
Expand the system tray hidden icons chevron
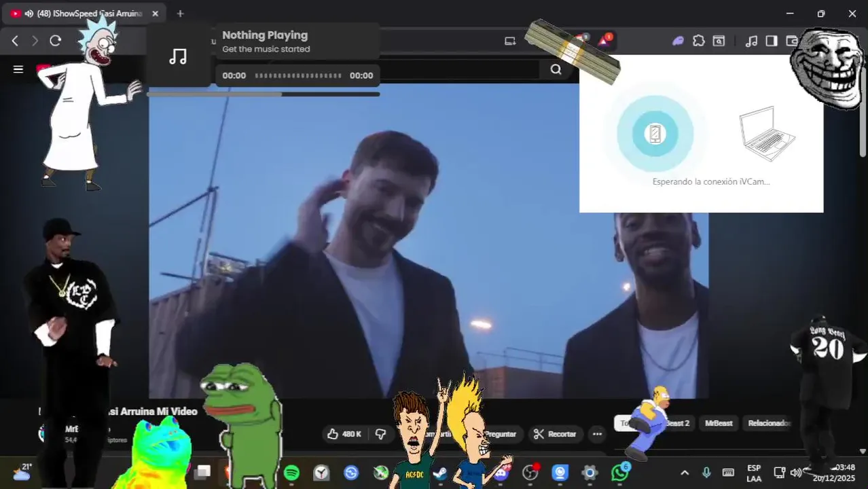[x=685, y=473]
